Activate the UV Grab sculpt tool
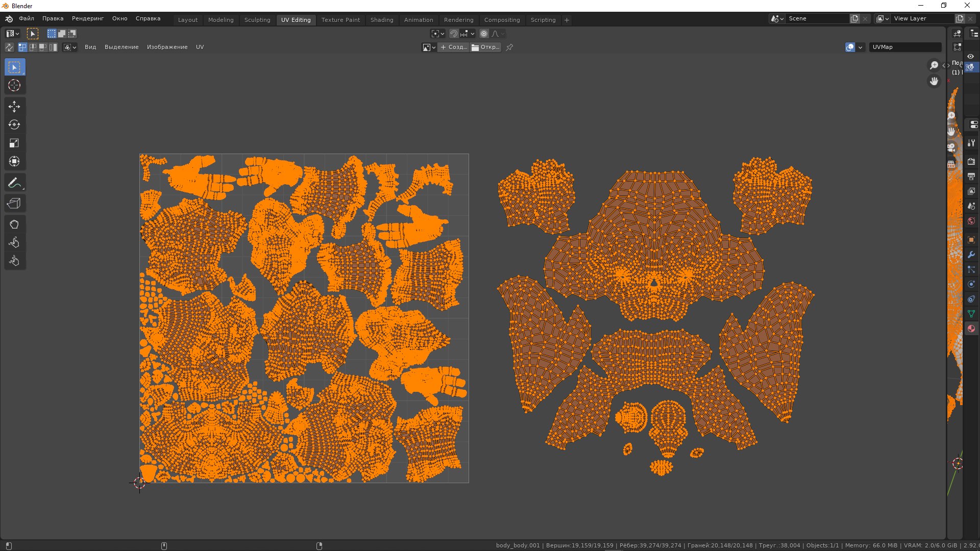The image size is (980, 551). pos(14,224)
